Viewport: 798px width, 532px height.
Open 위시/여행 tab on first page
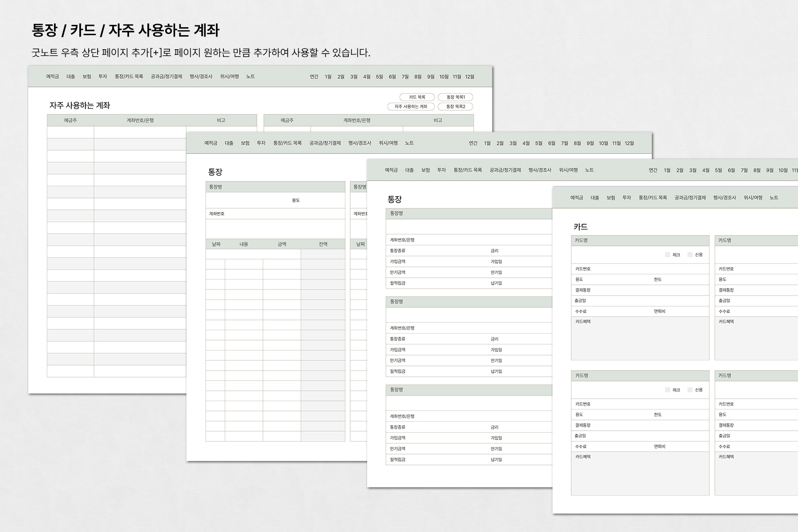click(x=230, y=76)
